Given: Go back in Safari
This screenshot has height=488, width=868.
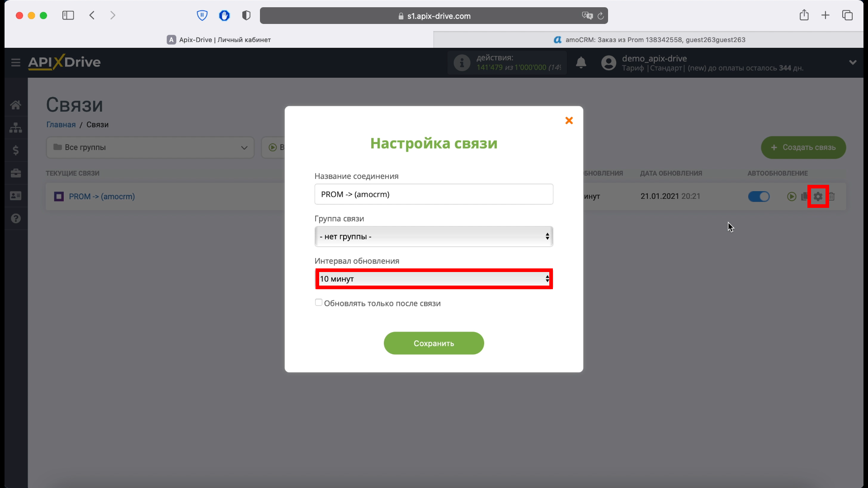Looking at the screenshot, I should (x=92, y=15).
